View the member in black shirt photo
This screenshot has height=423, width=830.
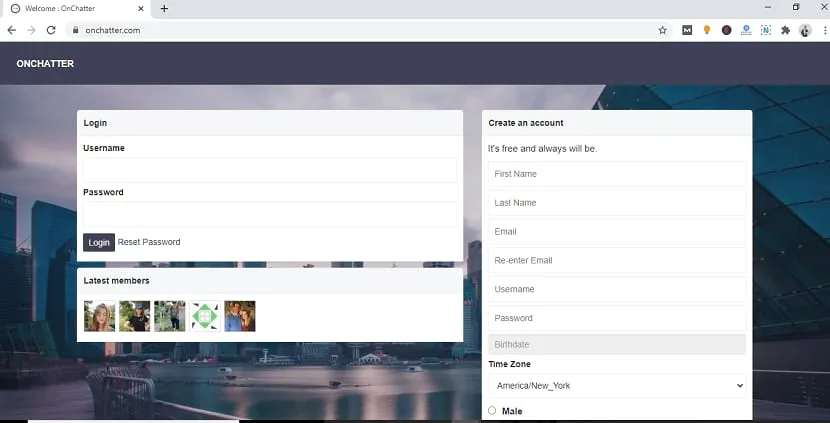[134, 316]
